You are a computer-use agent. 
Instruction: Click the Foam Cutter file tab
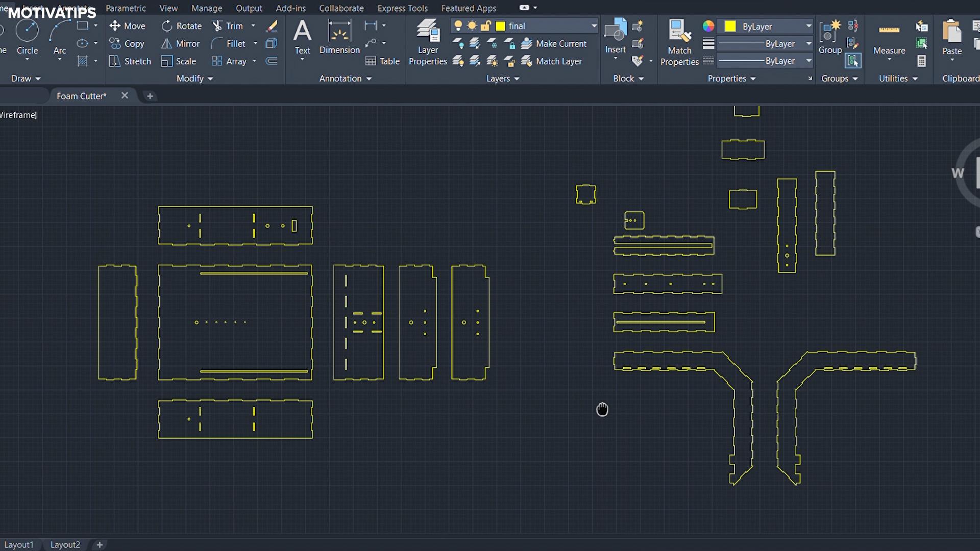81,95
